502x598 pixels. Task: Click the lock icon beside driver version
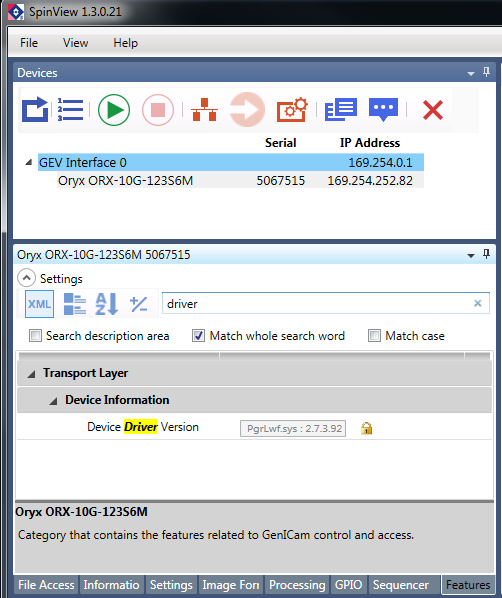pos(367,428)
